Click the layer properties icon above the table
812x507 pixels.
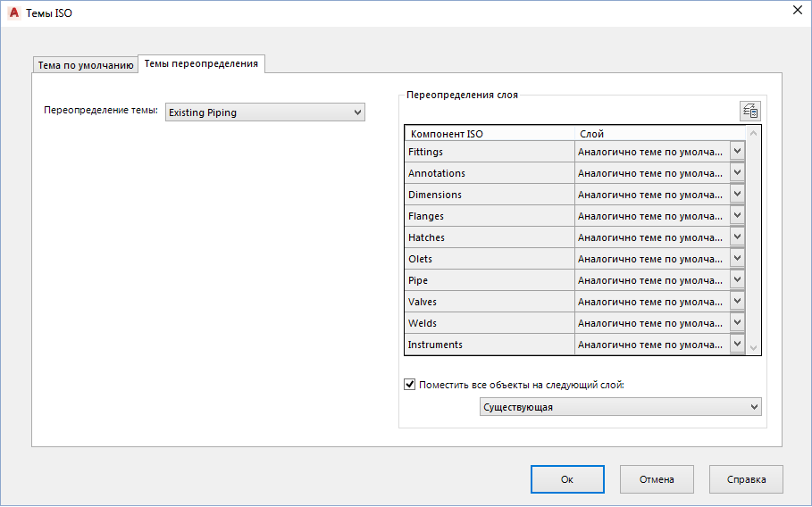pos(749,112)
